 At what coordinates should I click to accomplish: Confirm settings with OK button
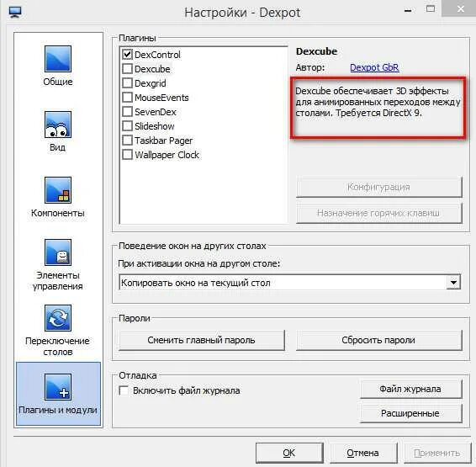(289, 453)
